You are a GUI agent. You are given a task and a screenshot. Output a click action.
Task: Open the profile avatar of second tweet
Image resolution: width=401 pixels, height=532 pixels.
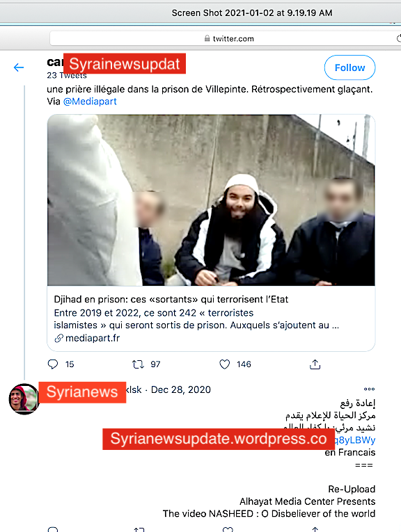(24, 399)
